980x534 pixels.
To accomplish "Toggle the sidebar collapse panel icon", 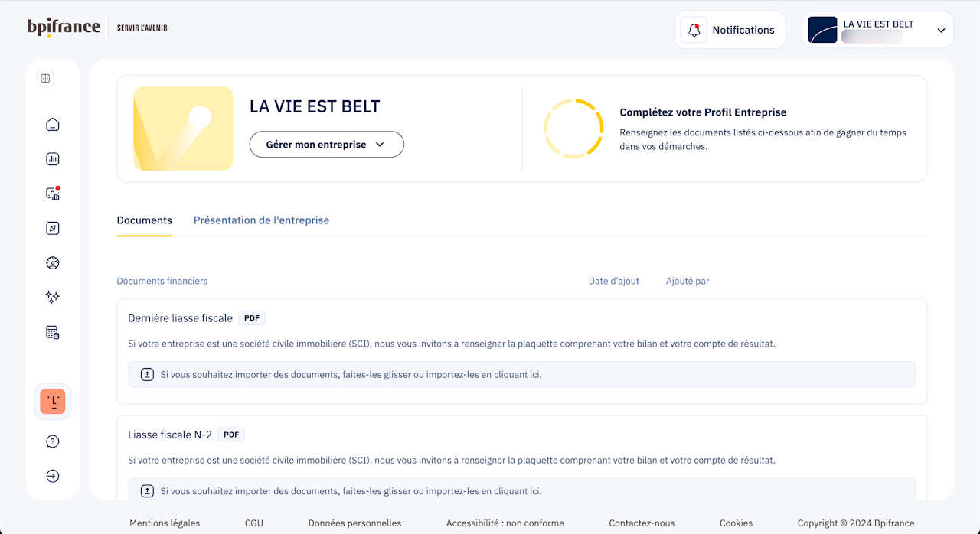I will (45, 78).
